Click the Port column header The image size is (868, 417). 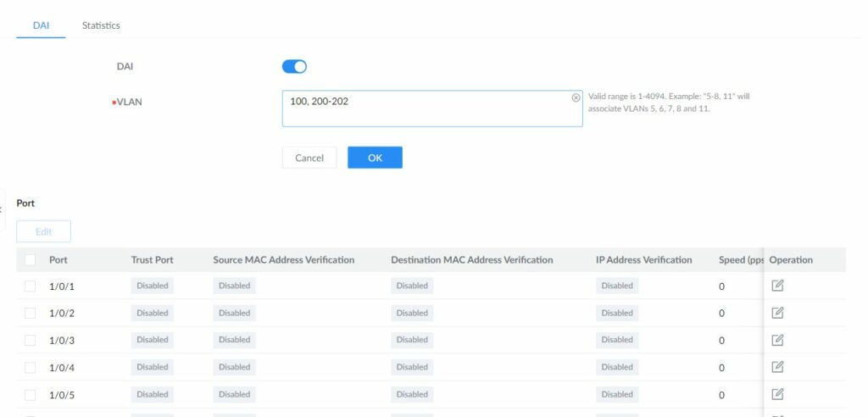(x=58, y=259)
